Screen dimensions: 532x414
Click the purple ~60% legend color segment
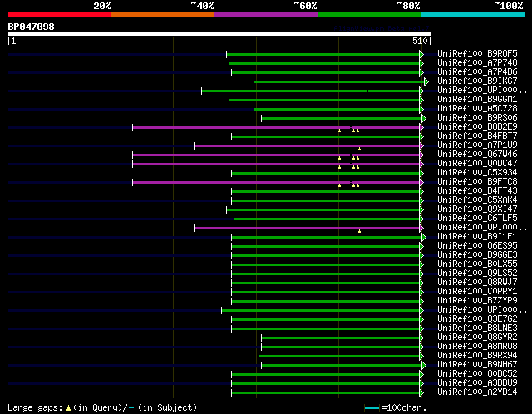(266, 15)
